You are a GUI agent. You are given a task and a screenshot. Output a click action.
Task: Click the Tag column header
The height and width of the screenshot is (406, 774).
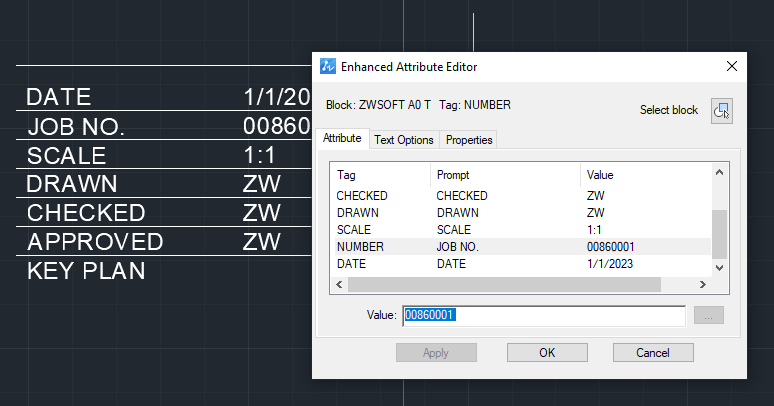(x=381, y=175)
